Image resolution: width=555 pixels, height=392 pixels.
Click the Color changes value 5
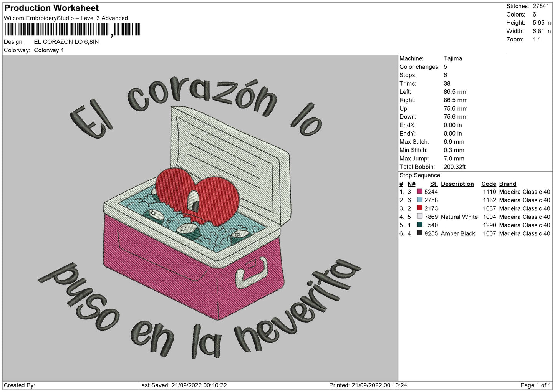446,67
